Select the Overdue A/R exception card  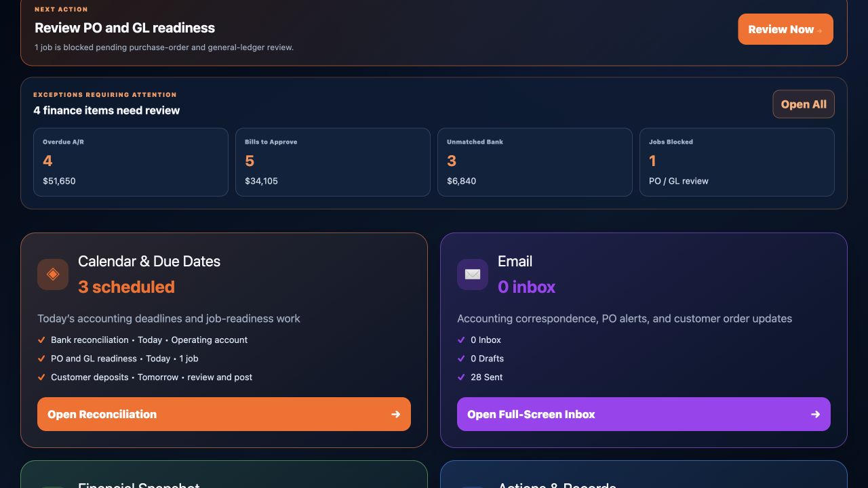tap(131, 163)
